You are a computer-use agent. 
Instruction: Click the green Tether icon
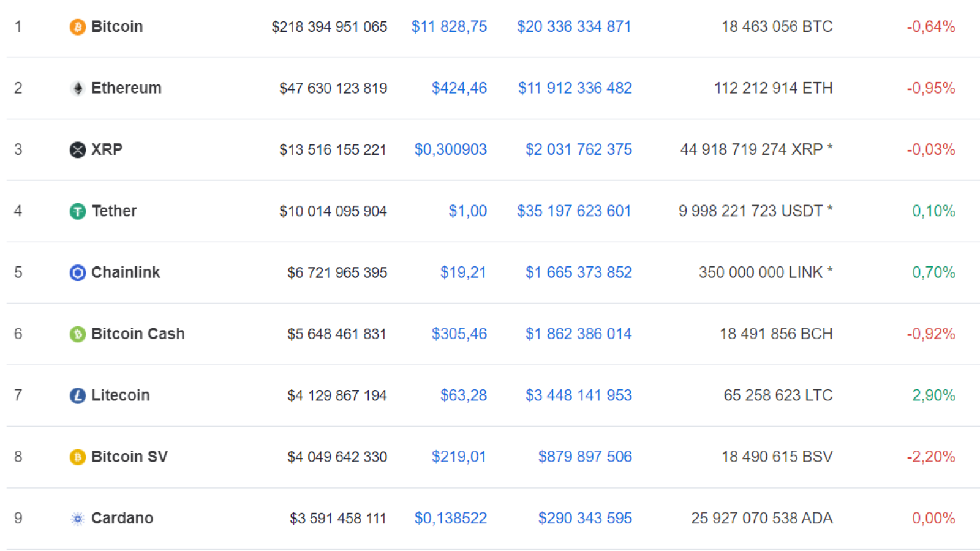[78, 211]
